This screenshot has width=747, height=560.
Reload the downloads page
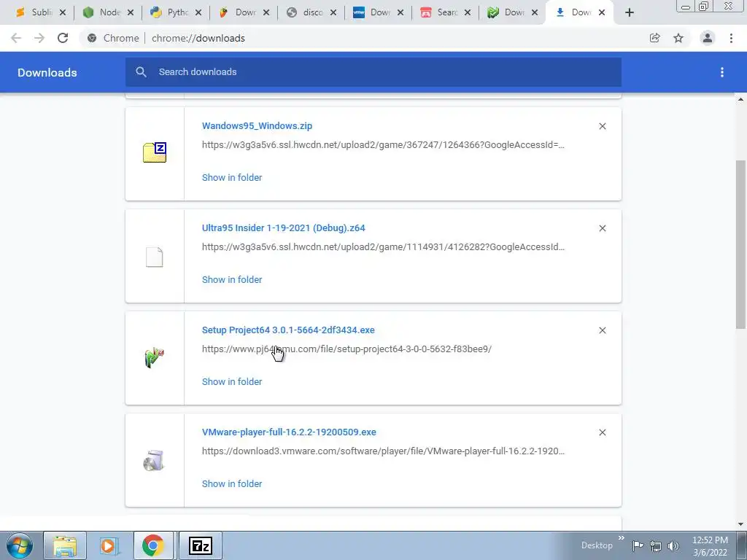click(x=63, y=38)
